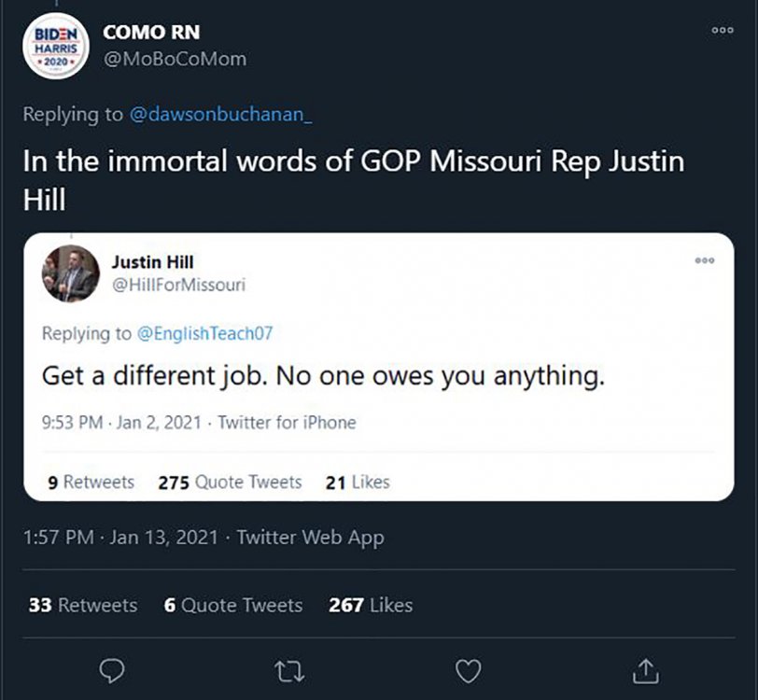Open the 275 Quote Tweets of Justin Hill's tweet
The width and height of the screenshot is (758, 700).
click(231, 482)
